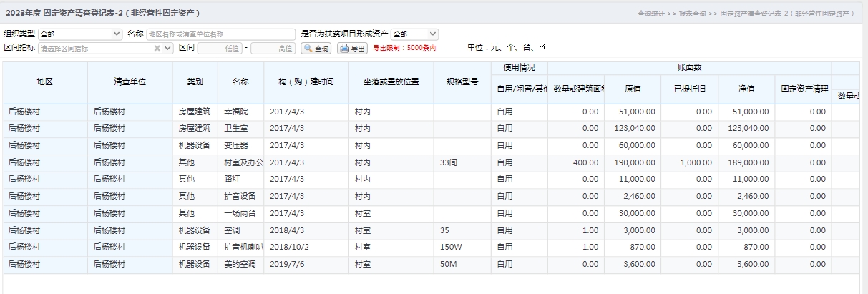Go to 报表查询 in the breadcrumb
The height and width of the screenshot is (294, 868).
click(692, 14)
